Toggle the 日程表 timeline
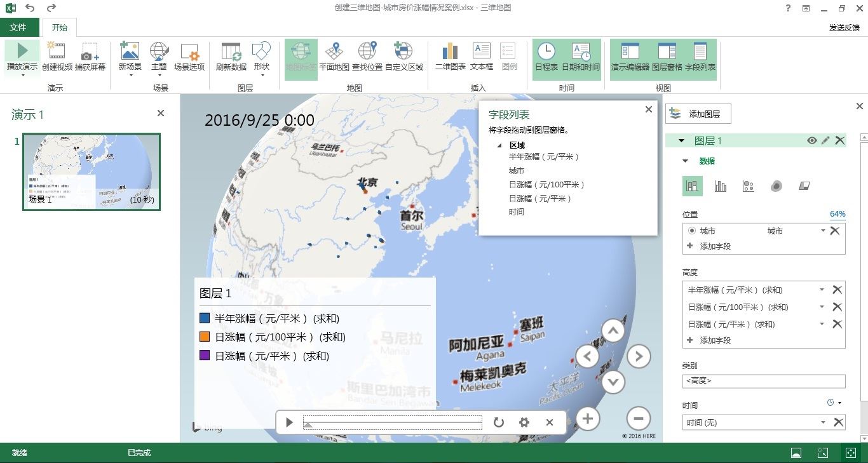Image resolution: width=868 pixels, height=463 pixels. click(546, 59)
